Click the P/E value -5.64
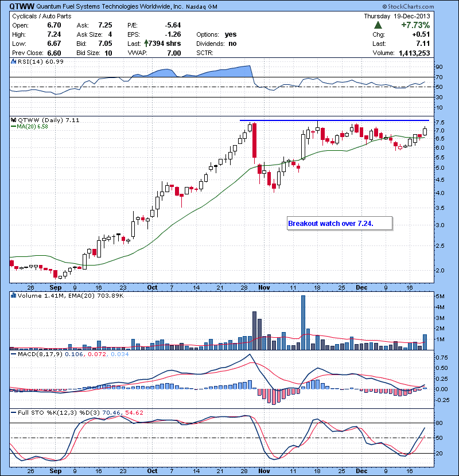The image size is (459, 476). (173, 25)
